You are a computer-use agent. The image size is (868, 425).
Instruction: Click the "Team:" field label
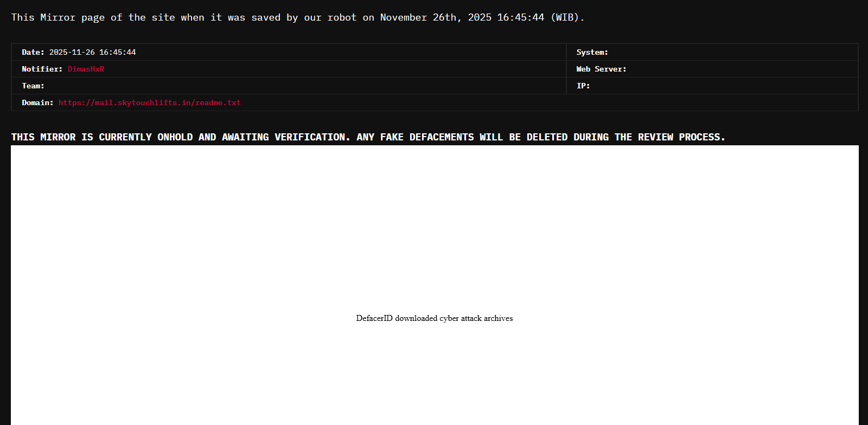point(33,86)
